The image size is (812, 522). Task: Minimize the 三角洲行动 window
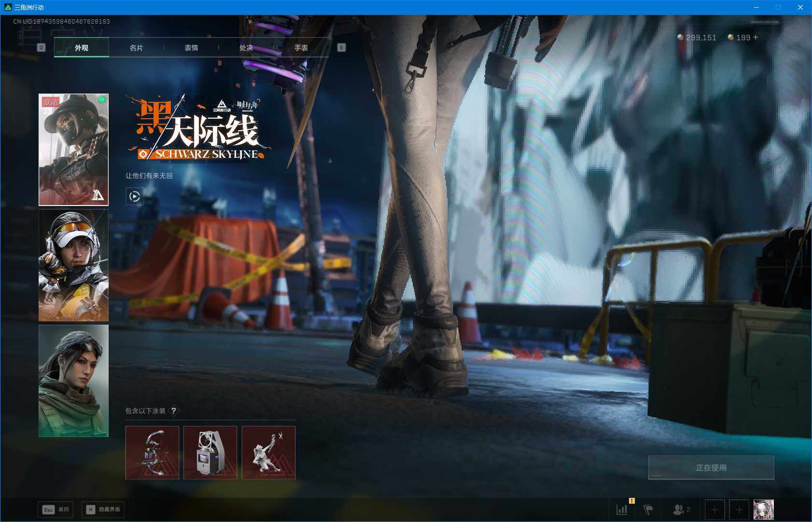coord(756,7)
